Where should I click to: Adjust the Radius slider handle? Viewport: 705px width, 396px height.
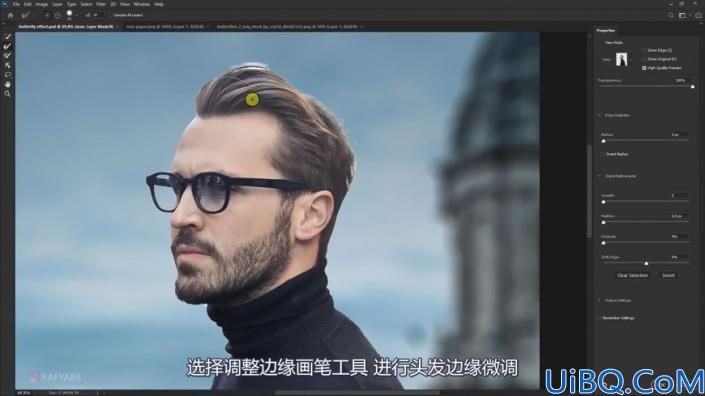(x=603, y=141)
